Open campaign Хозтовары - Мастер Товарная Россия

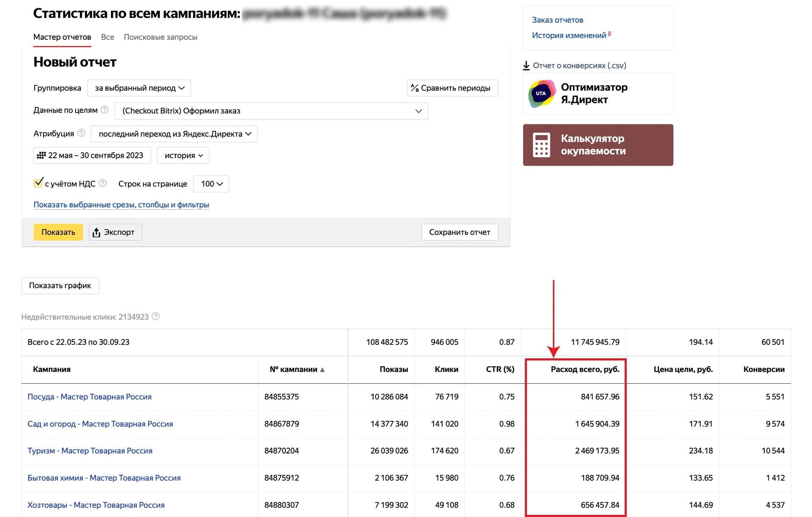[96, 505]
